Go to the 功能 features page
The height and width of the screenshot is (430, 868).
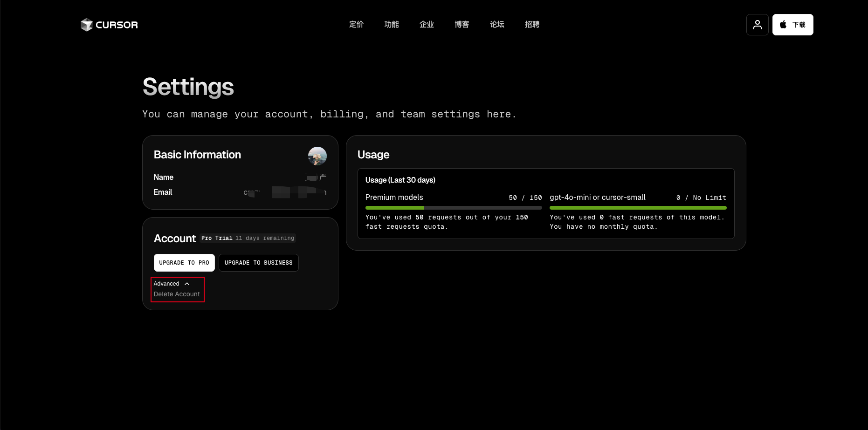click(391, 25)
